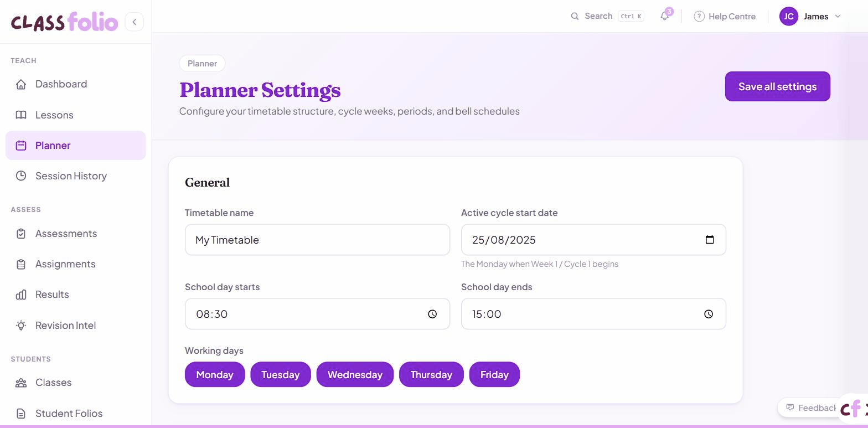Open Assessments in the sidebar
The height and width of the screenshot is (428, 868).
click(x=76, y=234)
